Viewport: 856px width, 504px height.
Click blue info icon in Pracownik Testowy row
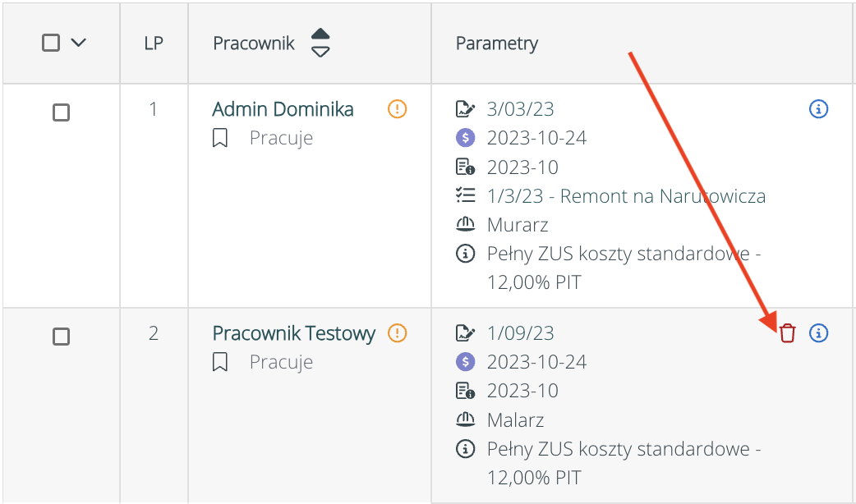pyautogui.click(x=818, y=333)
